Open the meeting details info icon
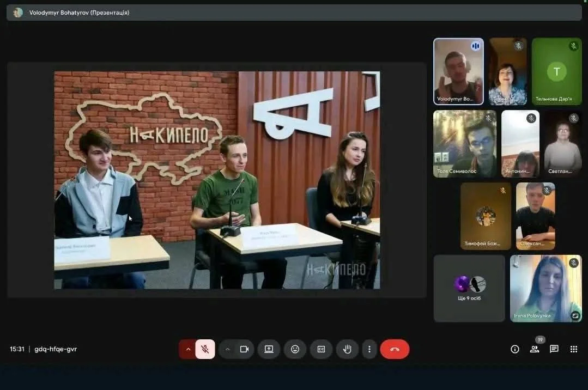This screenshot has width=588, height=390. point(514,349)
